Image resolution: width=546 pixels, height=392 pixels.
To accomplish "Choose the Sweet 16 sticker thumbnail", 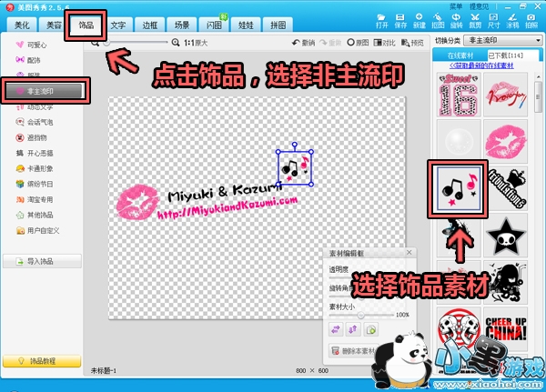I will [459, 95].
